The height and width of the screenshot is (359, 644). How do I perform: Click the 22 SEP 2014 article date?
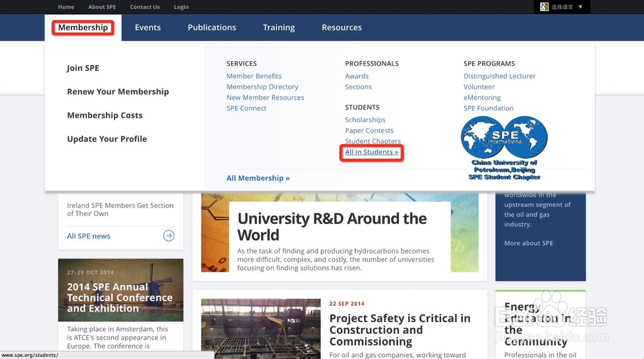pyautogui.click(x=346, y=304)
